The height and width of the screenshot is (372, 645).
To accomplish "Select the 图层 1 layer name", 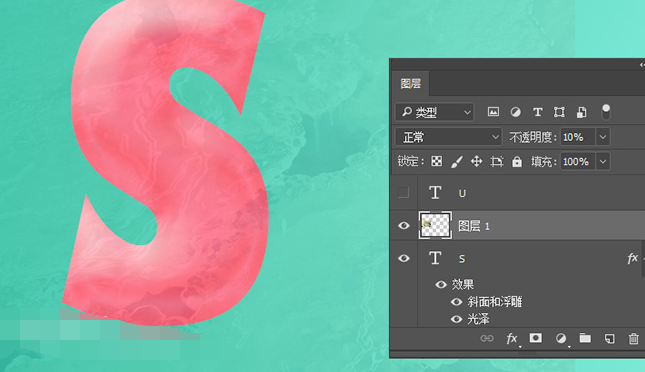I will pos(473,226).
